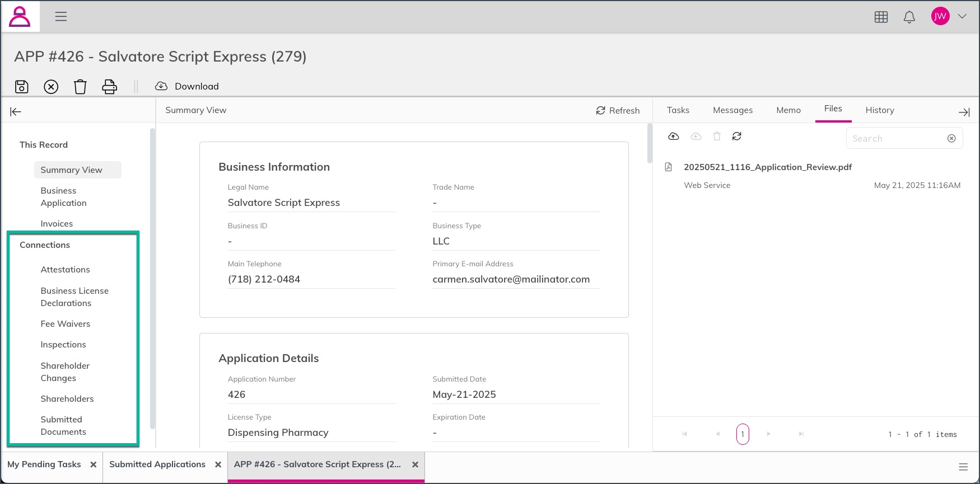Screen dimensions: 980x484
Task: Click the Dispensing Pharmacy license type value
Action: point(278,433)
